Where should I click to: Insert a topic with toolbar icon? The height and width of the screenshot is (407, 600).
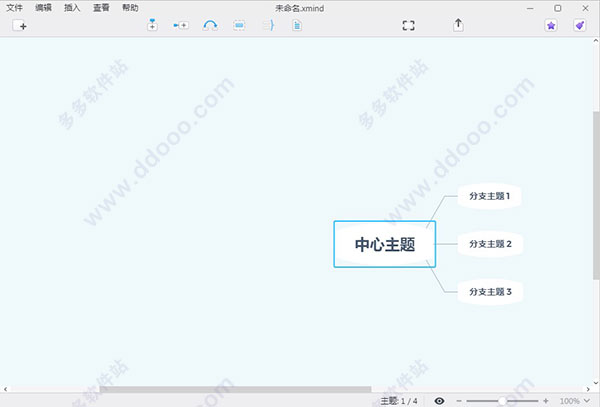(152, 25)
